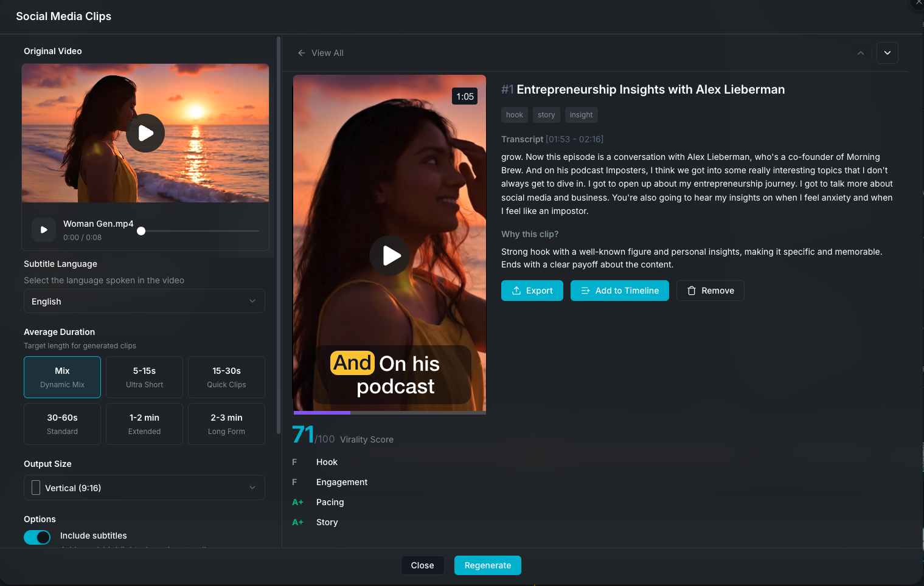Click the View All back arrow icon
This screenshot has height=586, width=924.
tap(301, 53)
